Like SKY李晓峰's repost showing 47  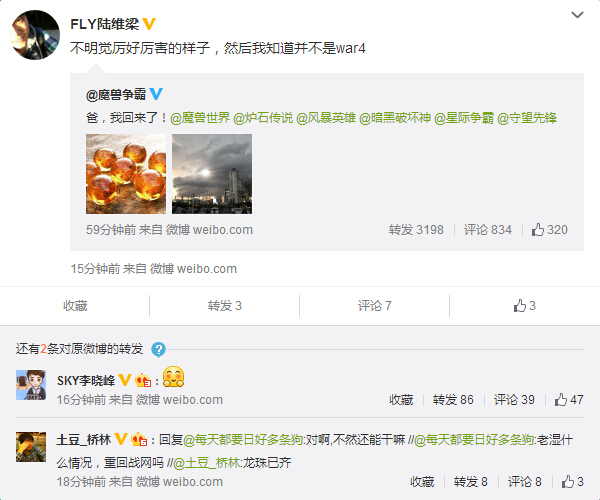tap(569, 400)
